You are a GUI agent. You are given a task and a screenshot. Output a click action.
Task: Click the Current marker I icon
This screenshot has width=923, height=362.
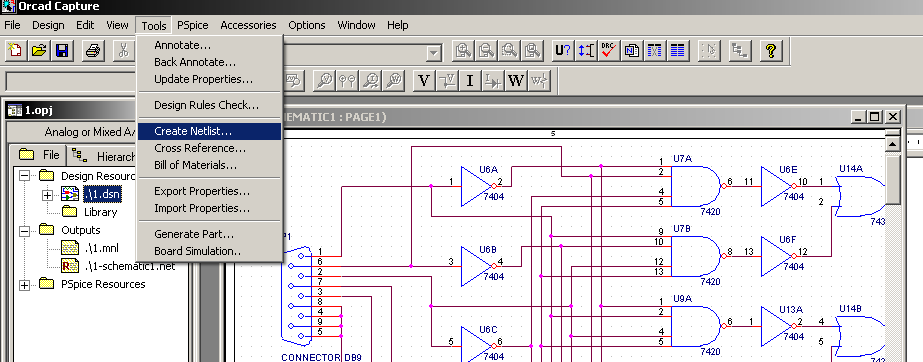[470, 80]
